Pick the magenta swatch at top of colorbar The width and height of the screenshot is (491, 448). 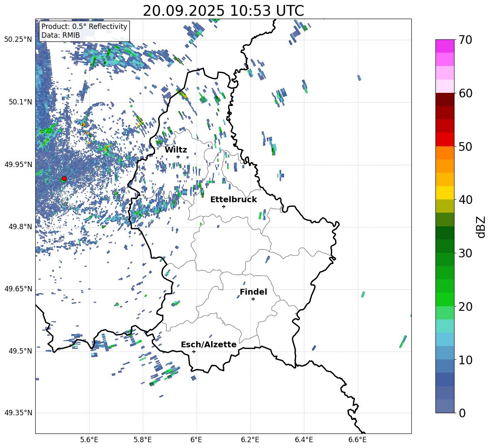pyautogui.click(x=445, y=46)
